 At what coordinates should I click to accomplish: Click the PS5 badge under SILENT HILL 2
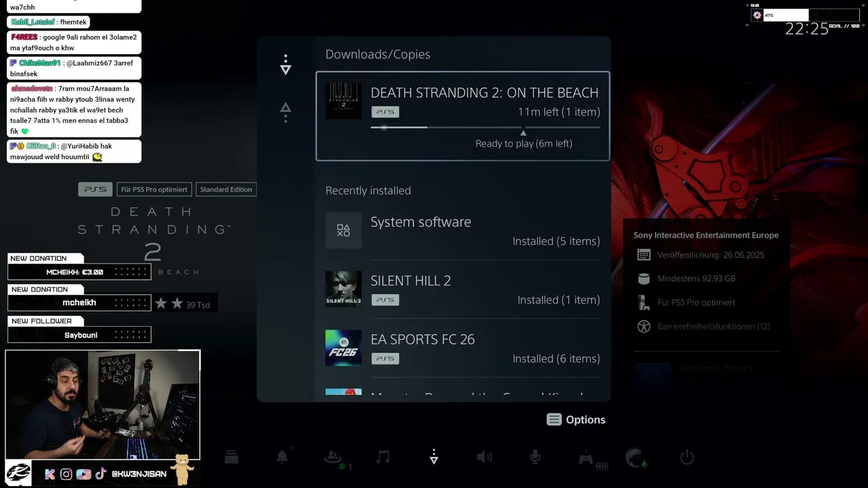[385, 300]
